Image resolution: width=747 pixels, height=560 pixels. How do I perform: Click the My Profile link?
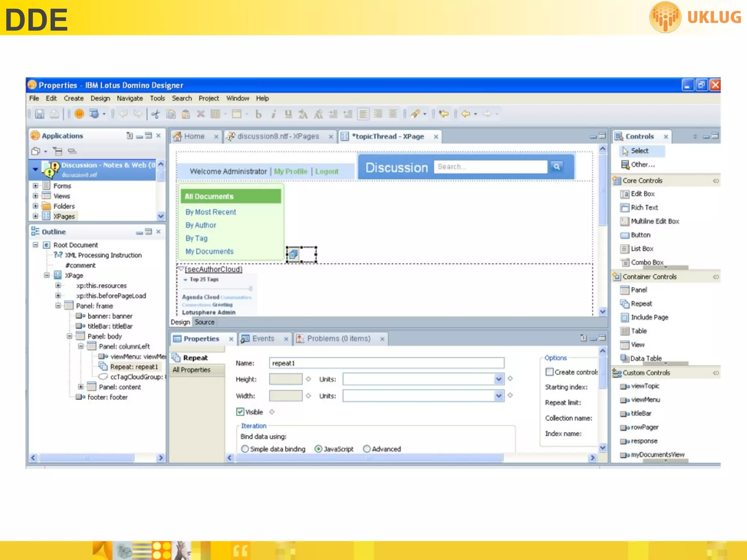click(290, 171)
